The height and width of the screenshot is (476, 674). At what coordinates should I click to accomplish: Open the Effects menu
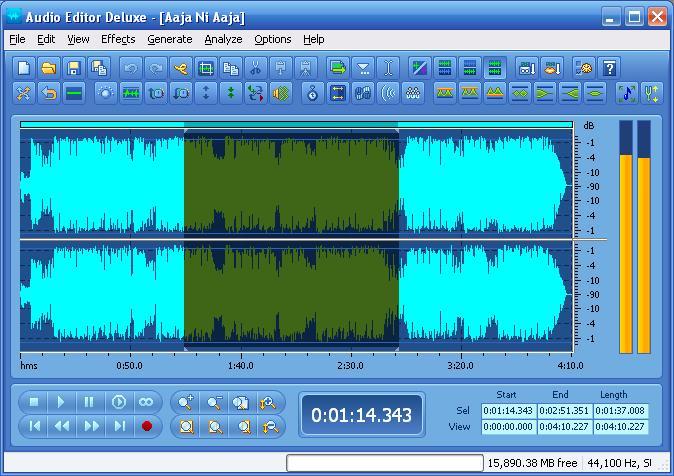[118, 39]
